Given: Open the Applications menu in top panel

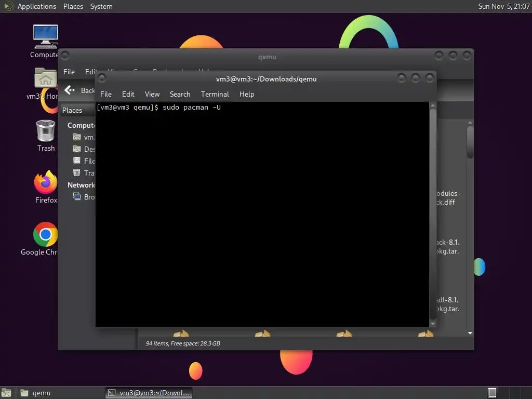Looking at the screenshot, I should 37,6.
